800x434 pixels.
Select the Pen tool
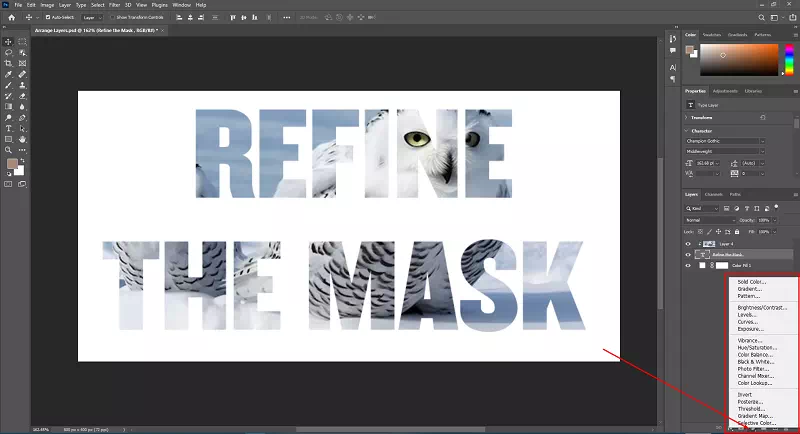tap(22, 118)
